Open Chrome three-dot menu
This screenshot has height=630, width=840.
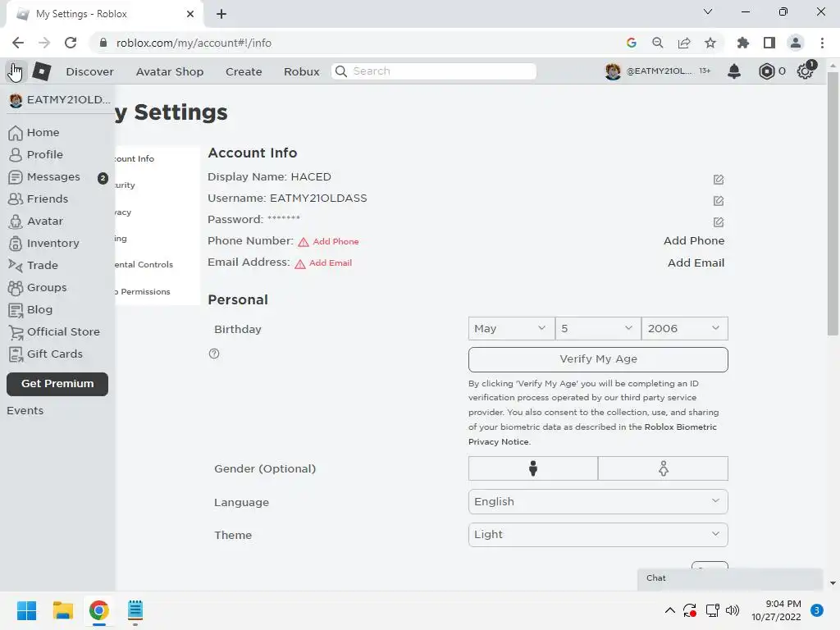coord(822,43)
